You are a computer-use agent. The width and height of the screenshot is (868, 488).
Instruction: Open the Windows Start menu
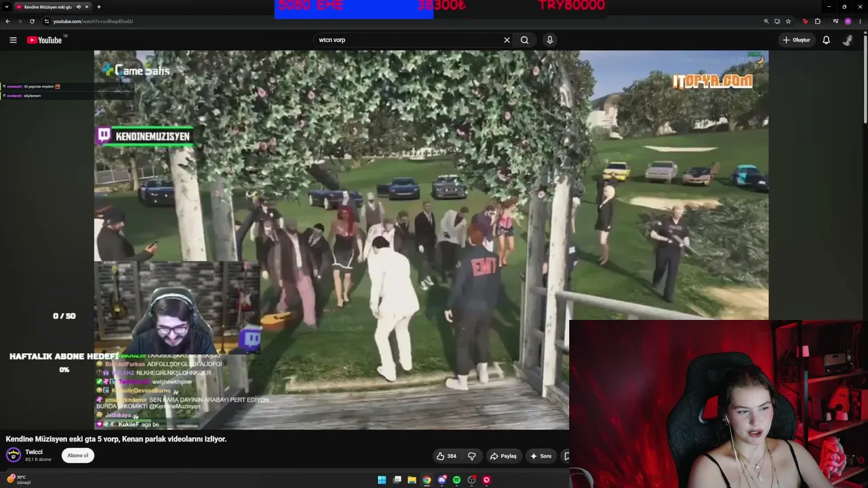382,480
